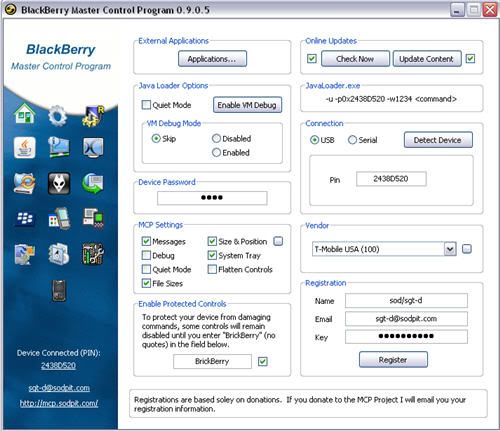Open the Java coffee cup icon
Image resolution: width=500 pixels, height=431 pixels.
point(25,148)
